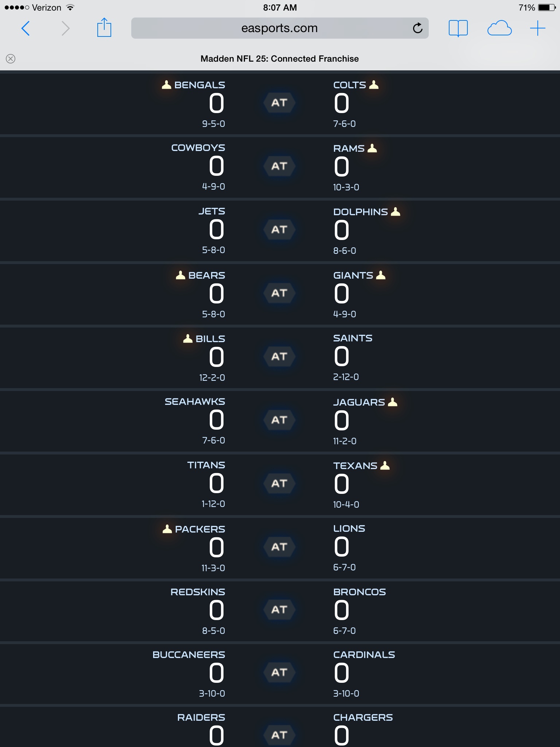
Task: Tap the AT badge for Bills at Saints
Action: (x=279, y=357)
